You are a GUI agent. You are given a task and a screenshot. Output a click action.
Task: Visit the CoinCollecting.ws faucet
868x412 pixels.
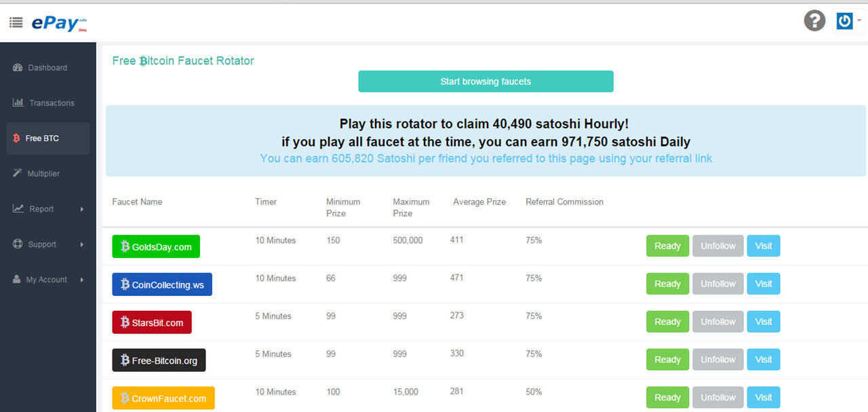pyautogui.click(x=764, y=284)
